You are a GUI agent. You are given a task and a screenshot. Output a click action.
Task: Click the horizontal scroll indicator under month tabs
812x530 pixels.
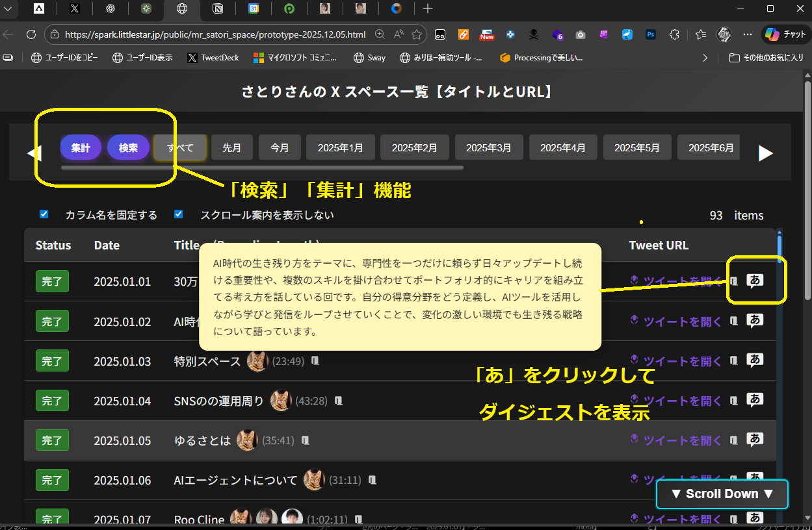pos(260,168)
